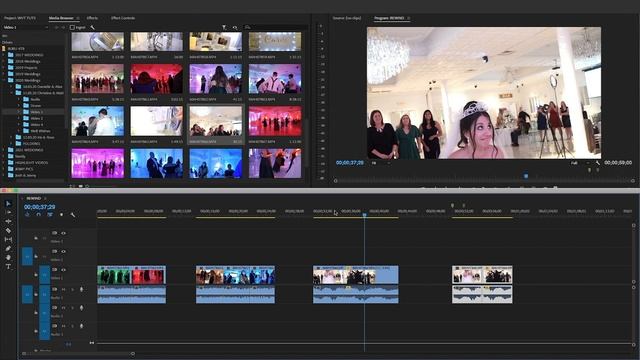The image size is (640, 360).
Task: Switch to Effect Controls tab
Action: [123, 18]
